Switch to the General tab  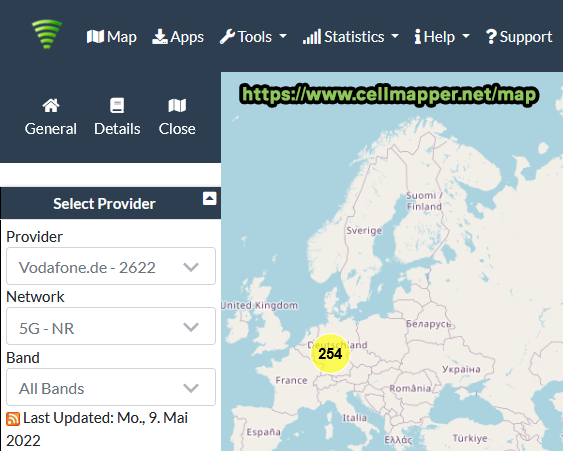click(x=51, y=117)
